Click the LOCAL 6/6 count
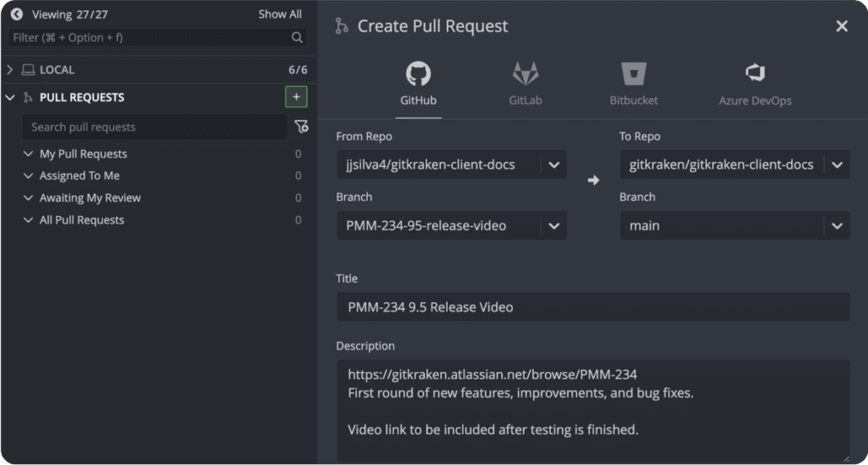Screen dimensions: 868x465 (298, 69)
